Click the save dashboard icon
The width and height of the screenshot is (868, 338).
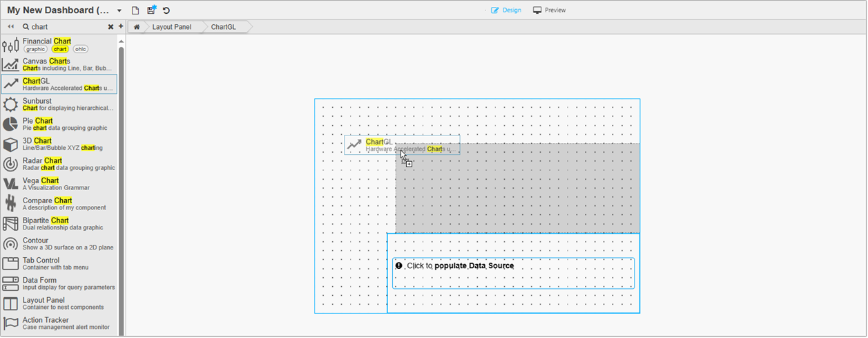point(151,10)
